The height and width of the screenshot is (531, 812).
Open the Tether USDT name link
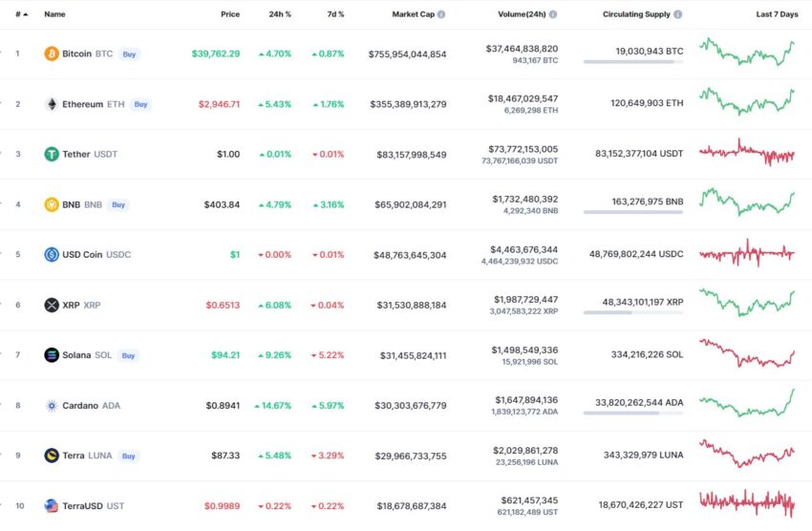point(90,154)
